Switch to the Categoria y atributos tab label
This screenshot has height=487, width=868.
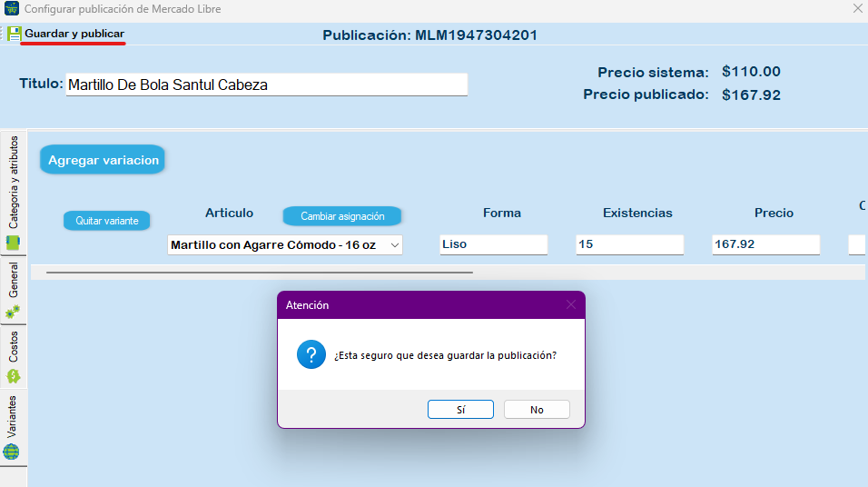point(13,182)
